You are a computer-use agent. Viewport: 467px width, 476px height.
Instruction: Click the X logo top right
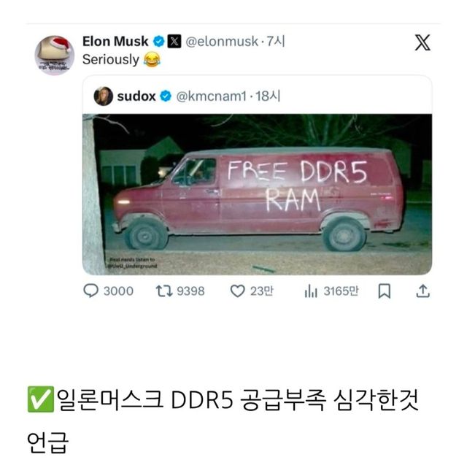[422, 42]
